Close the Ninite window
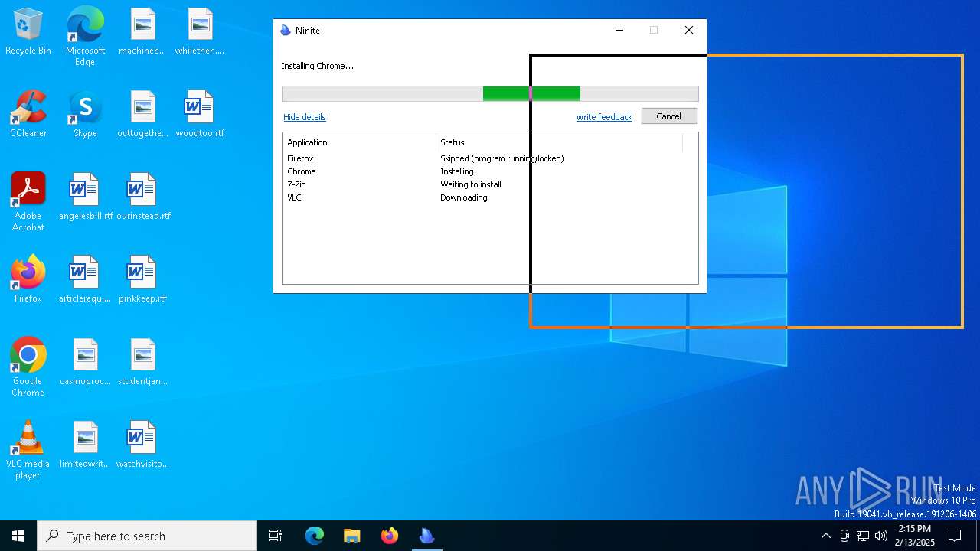 (689, 31)
